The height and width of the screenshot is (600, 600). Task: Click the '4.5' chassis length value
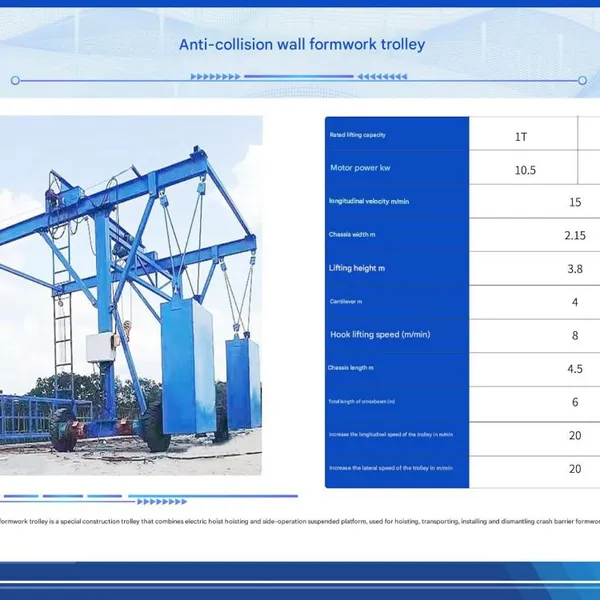pos(575,369)
